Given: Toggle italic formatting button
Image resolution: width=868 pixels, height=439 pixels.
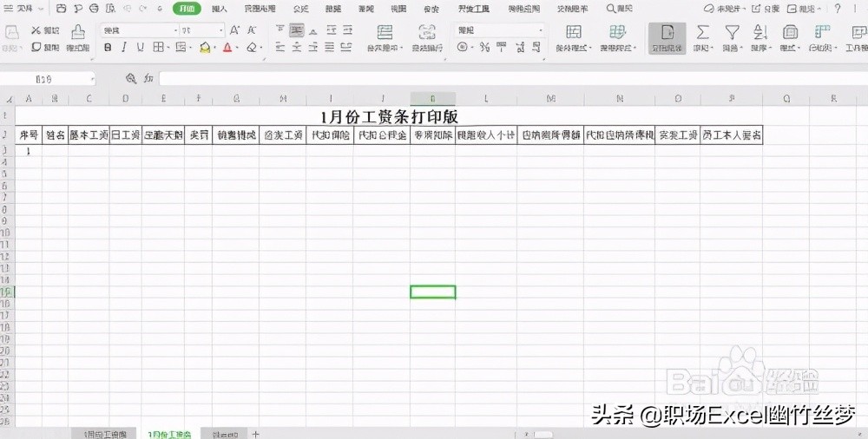Looking at the screenshot, I should [x=122, y=48].
